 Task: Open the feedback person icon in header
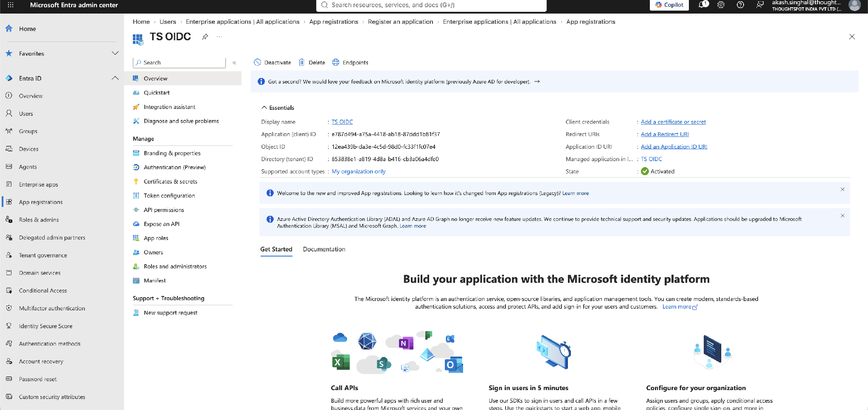[760, 5]
